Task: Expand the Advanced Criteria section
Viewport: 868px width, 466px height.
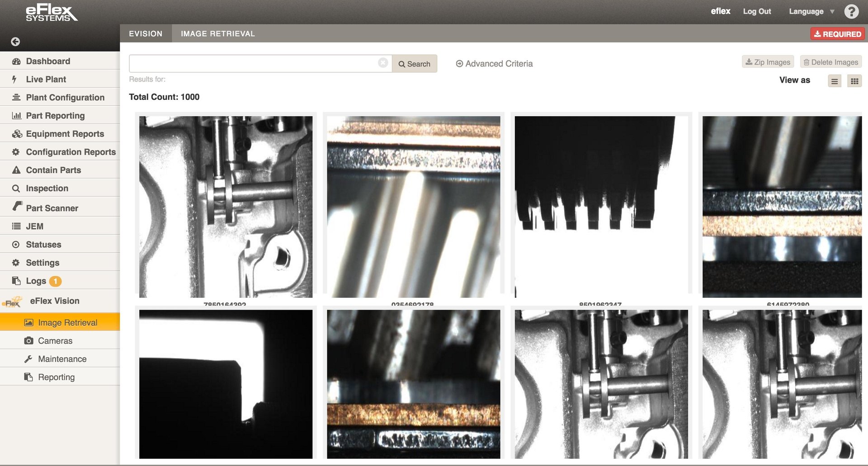Action: tap(494, 64)
